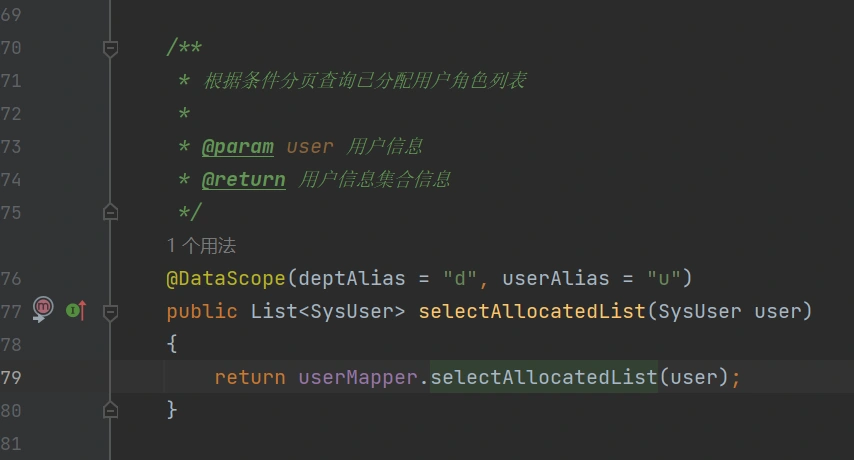Screen dimensions: 854x460
Task: Click line number 79 in the gutter
Action: [12, 377]
